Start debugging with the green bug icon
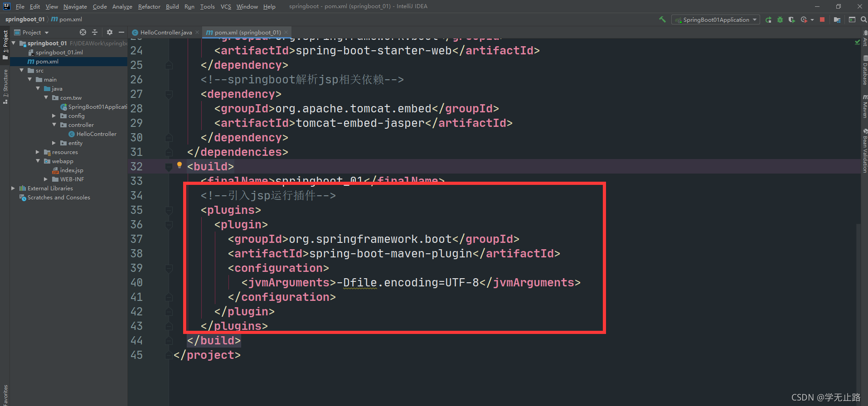The image size is (868, 406). 780,19
